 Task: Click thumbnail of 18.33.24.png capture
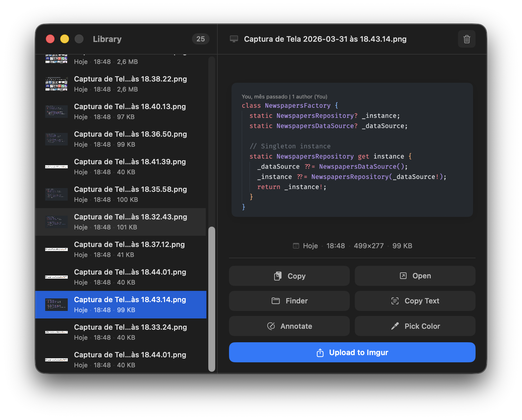tap(56, 332)
